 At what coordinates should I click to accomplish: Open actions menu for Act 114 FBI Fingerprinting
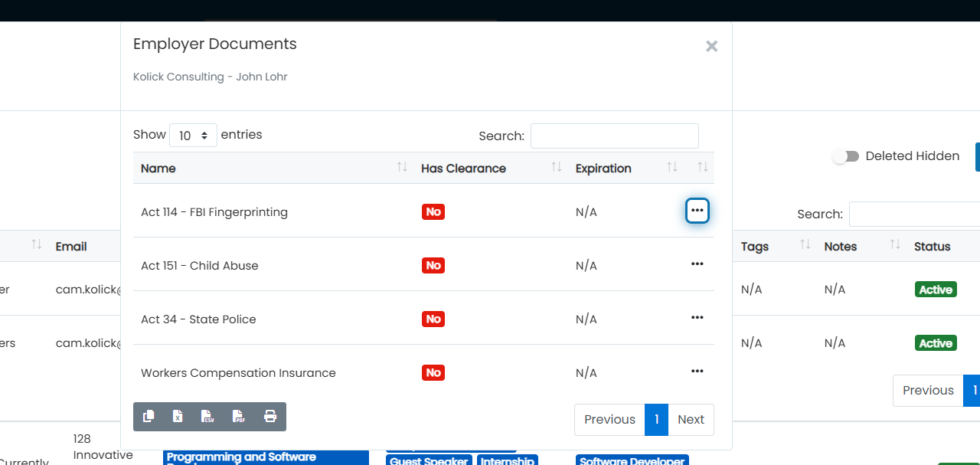[697, 211]
